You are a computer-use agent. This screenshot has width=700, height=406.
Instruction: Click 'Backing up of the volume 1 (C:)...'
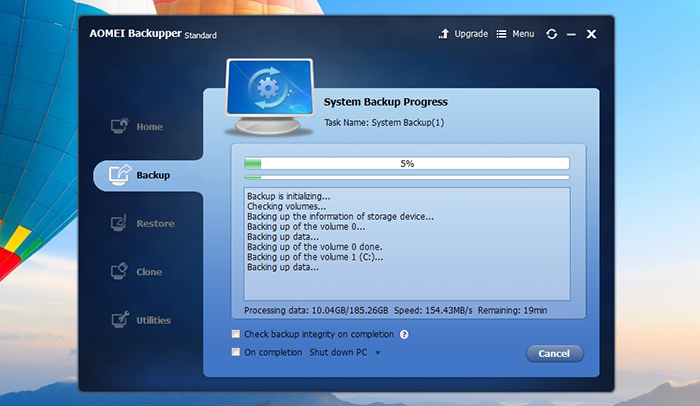pyautogui.click(x=315, y=257)
